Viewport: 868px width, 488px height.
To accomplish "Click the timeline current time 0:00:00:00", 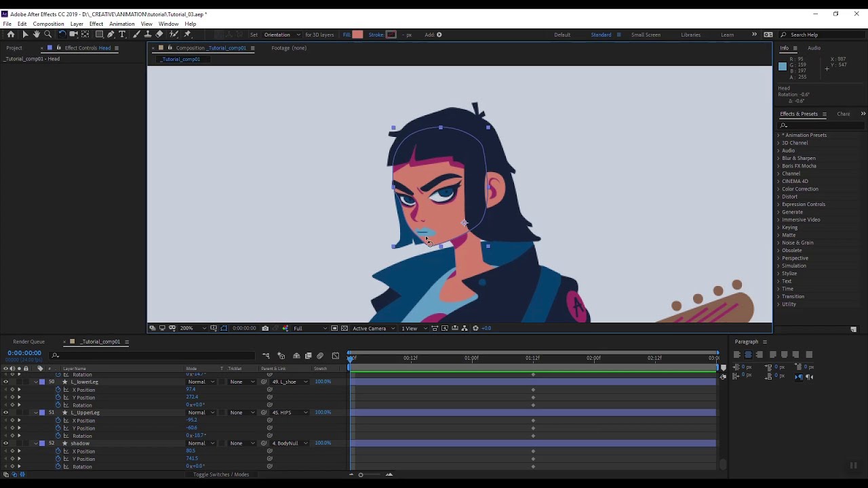I will (24, 353).
